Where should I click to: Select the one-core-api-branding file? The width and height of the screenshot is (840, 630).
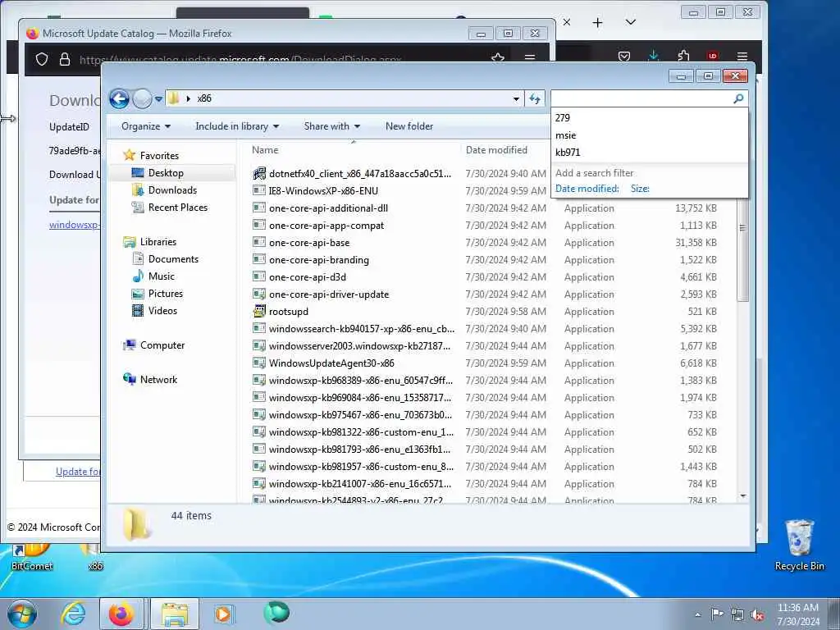coord(319,260)
